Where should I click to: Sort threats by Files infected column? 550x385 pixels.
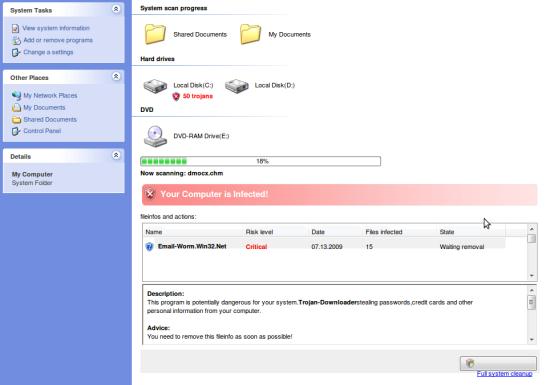[x=384, y=232]
